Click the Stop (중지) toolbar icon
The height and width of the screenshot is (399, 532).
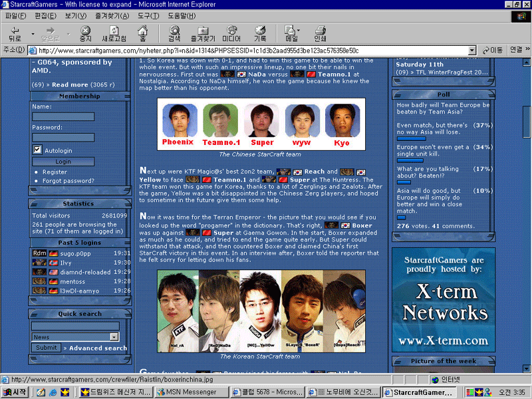(86, 34)
